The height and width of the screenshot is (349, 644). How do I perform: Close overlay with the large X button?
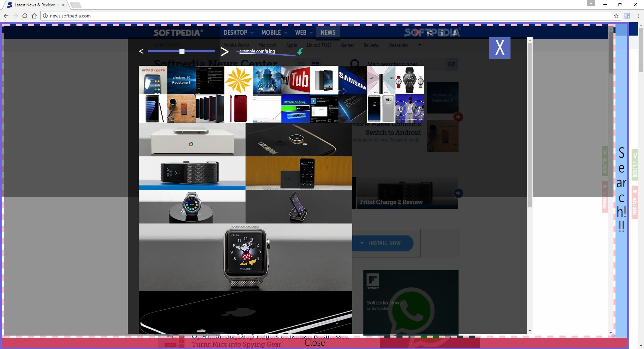coord(499,48)
